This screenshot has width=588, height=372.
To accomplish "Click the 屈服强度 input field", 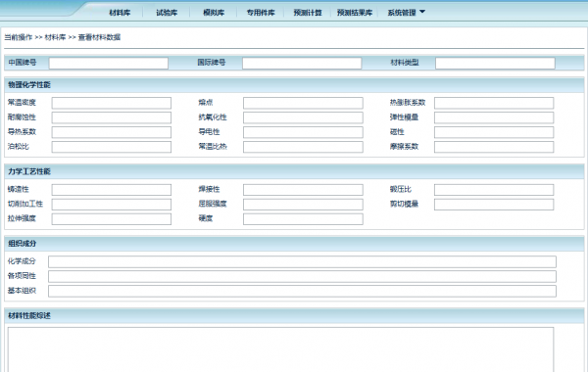I will tap(303, 205).
